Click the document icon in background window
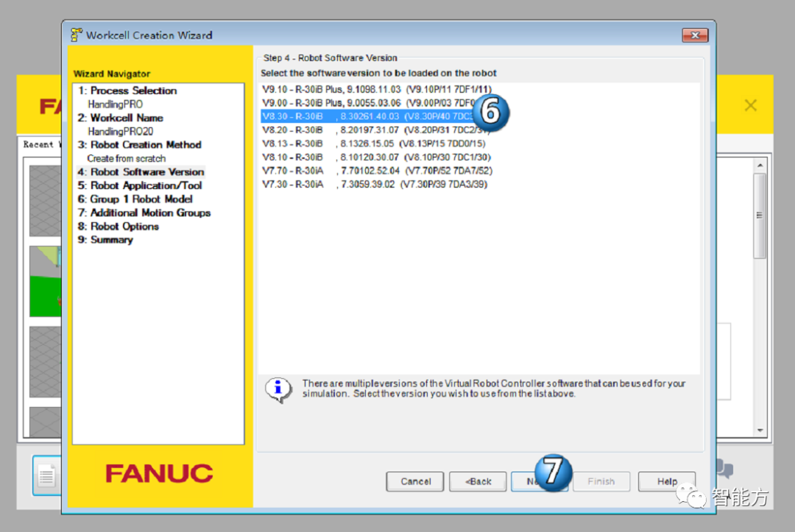 point(46,476)
